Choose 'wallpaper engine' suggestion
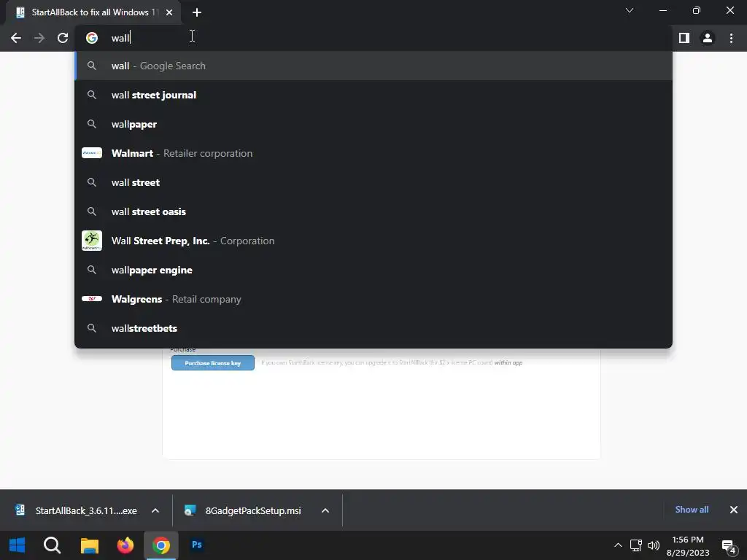Viewport: 747px width, 560px height. [373, 270]
